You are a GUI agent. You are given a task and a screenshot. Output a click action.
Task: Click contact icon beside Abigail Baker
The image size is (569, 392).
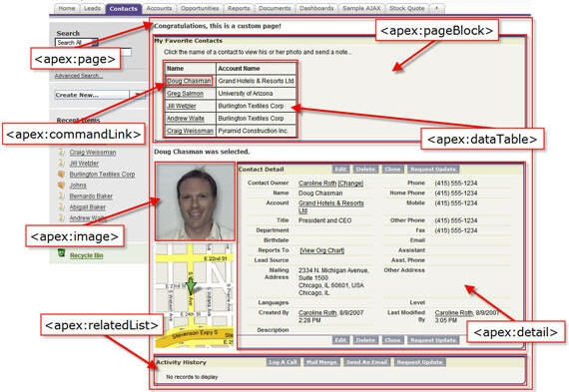[61, 207]
